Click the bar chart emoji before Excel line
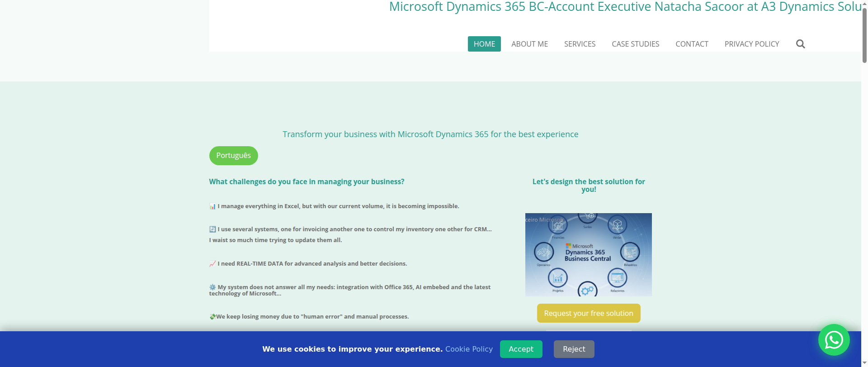Viewport: 868px width, 367px height. pos(212,206)
